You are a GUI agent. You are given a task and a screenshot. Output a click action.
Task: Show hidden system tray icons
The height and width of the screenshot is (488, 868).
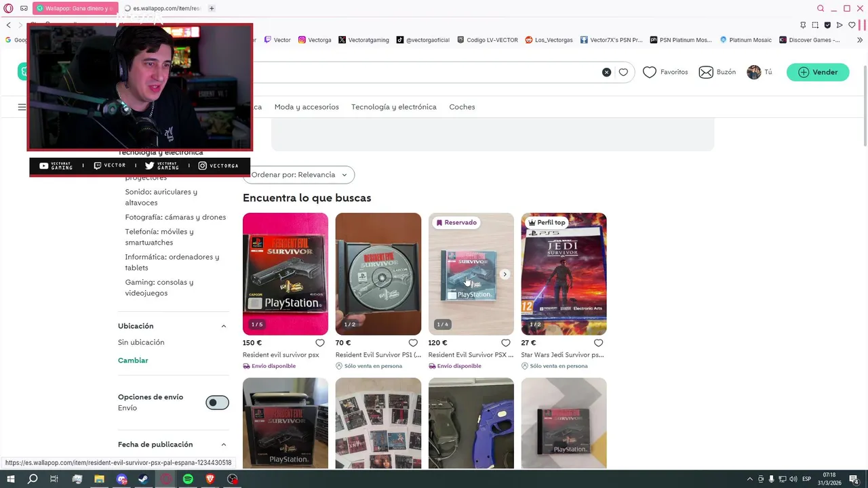749,479
